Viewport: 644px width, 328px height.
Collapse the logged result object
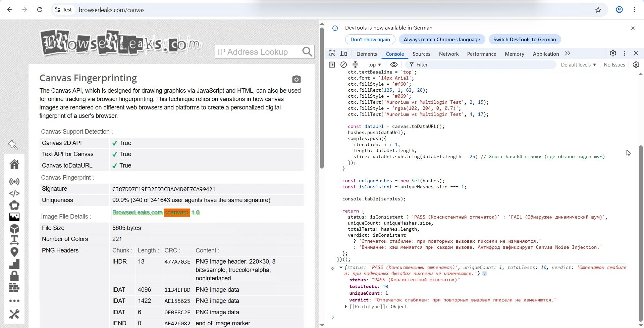[341, 268]
